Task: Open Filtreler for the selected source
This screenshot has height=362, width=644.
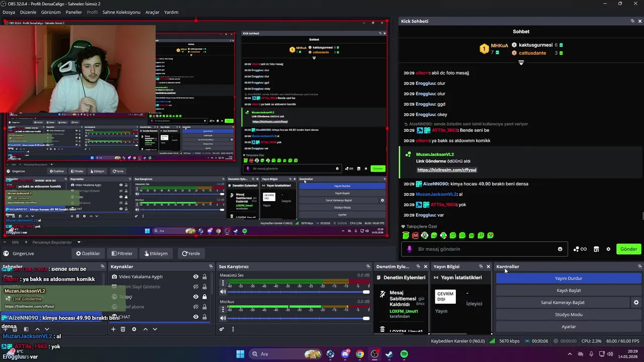Action: (122, 253)
